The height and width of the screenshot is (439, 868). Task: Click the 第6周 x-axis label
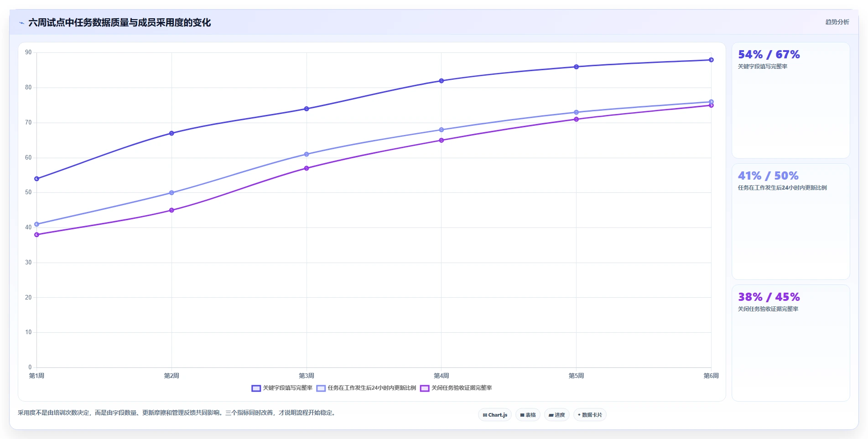[711, 376]
